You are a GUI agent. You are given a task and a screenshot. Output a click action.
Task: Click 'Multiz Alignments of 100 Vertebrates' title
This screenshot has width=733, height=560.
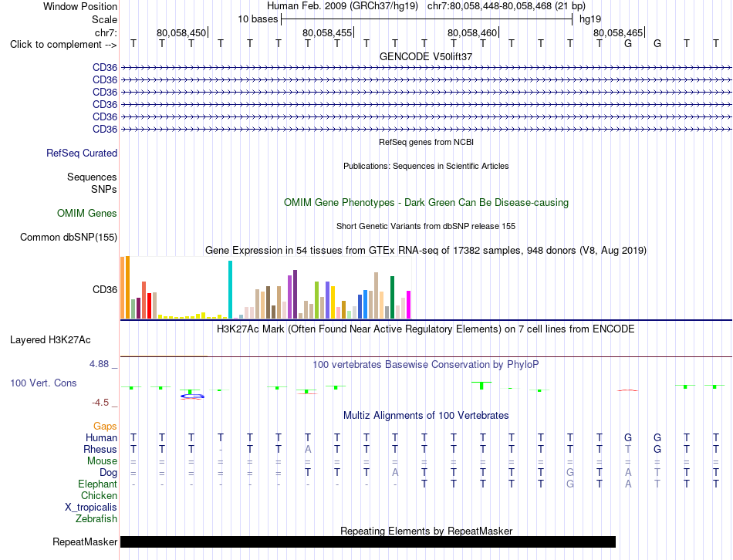(426, 416)
